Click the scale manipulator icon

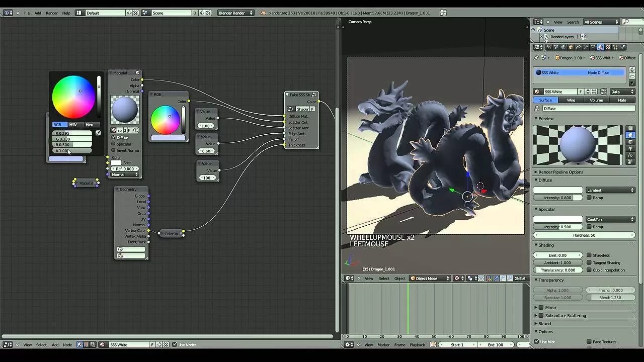click(510, 278)
